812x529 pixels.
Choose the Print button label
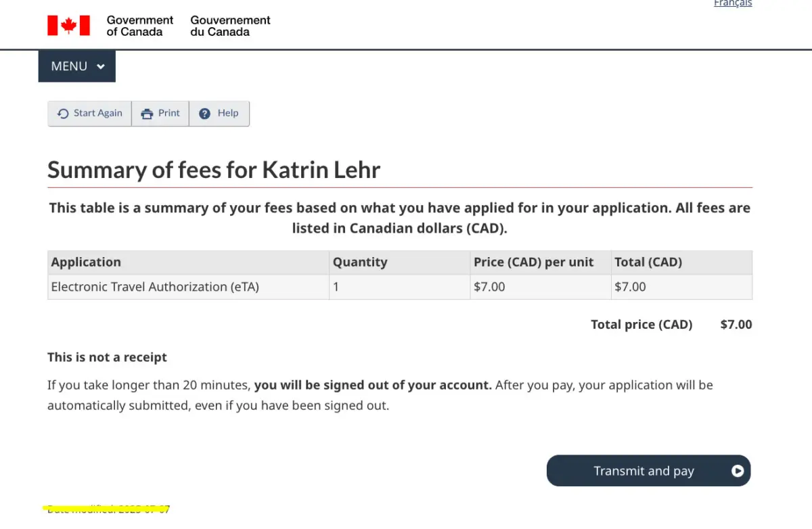169,113
